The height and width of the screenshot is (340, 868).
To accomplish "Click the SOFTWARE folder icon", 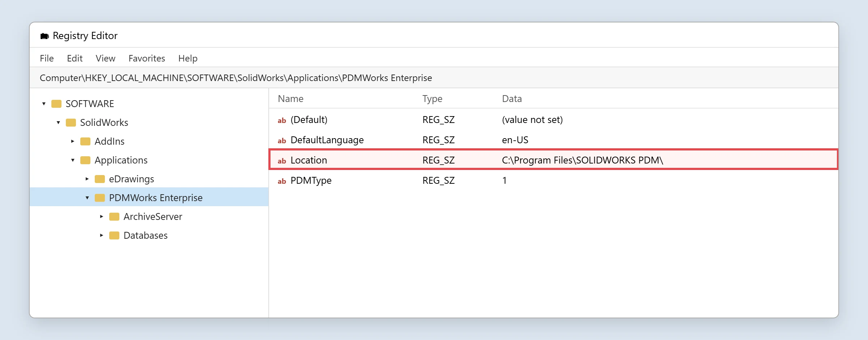I will pyautogui.click(x=56, y=104).
